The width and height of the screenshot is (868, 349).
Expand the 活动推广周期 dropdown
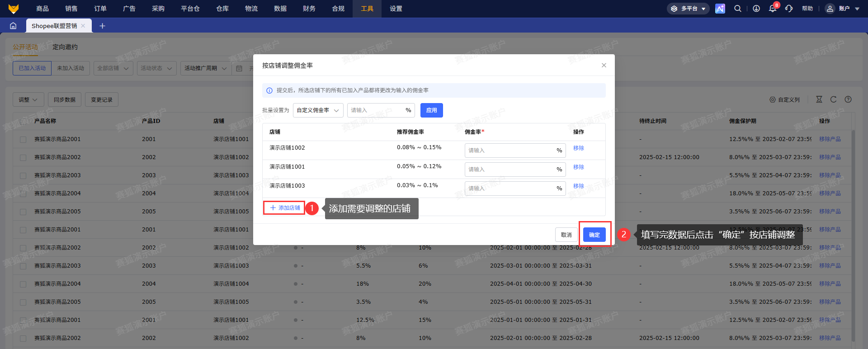tap(206, 68)
